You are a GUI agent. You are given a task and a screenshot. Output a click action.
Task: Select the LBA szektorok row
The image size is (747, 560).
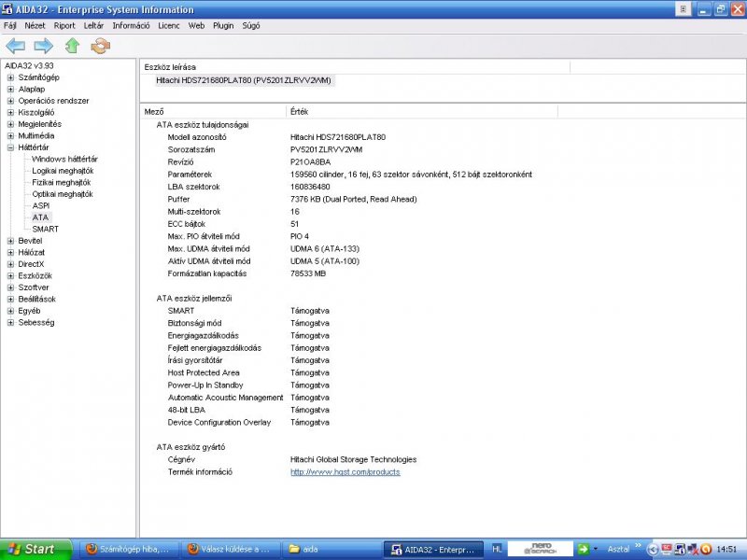[x=248, y=187]
